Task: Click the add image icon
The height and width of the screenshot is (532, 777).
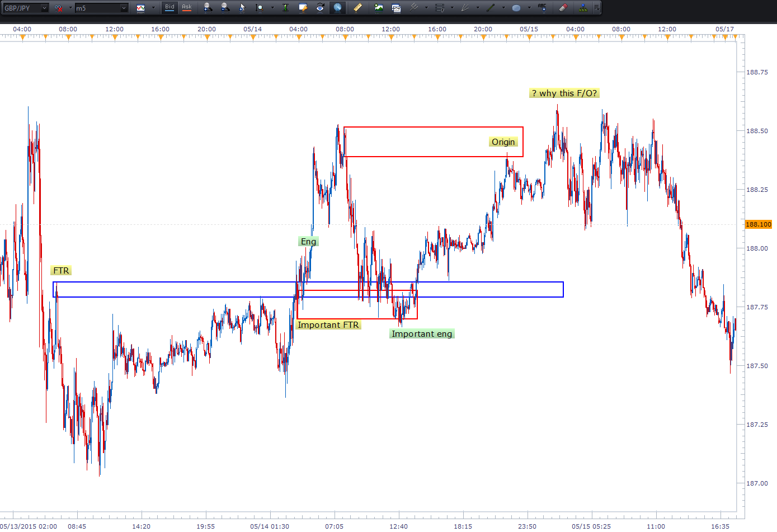Action: click(379, 8)
